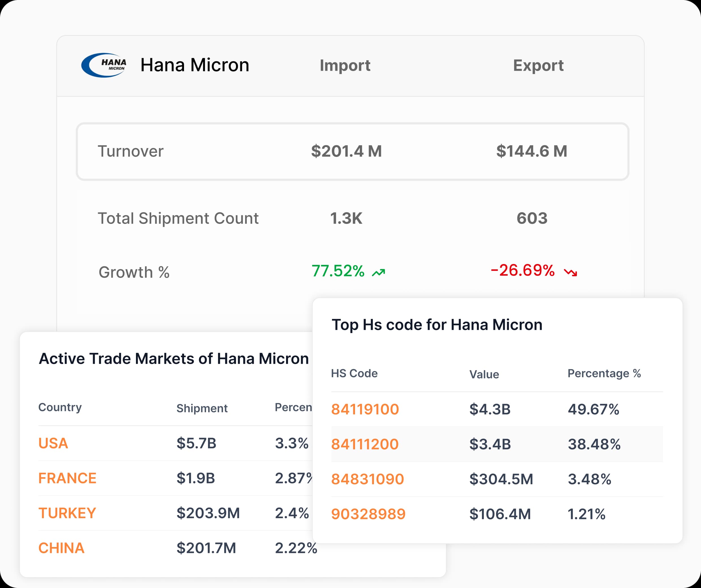Open HS code 84119100
701x588 pixels.
[365, 409]
